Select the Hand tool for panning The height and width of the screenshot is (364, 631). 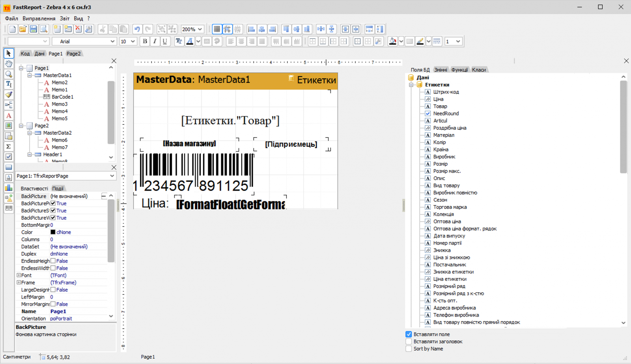(x=9, y=63)
